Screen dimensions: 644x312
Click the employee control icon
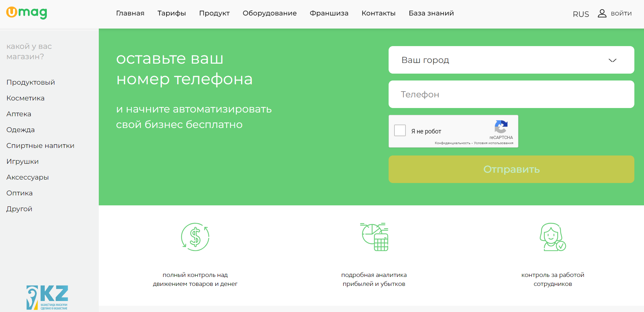point(553,237)
